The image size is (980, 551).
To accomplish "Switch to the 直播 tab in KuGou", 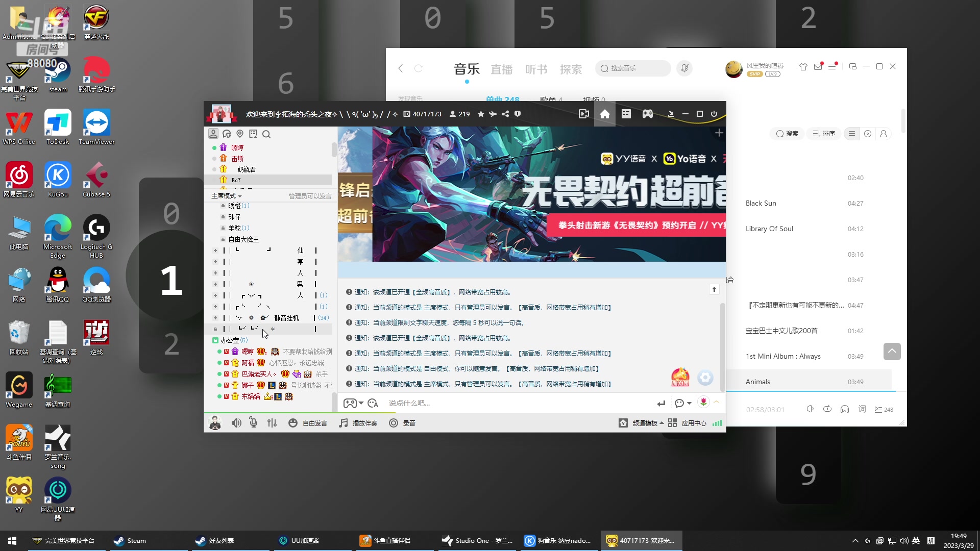I will 501,69.
